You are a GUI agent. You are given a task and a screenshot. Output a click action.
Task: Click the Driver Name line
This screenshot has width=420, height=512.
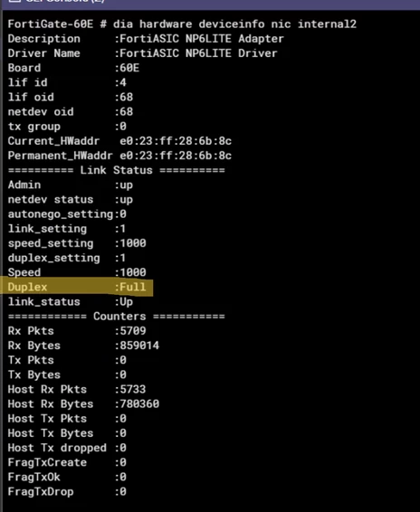coord(142,53)
